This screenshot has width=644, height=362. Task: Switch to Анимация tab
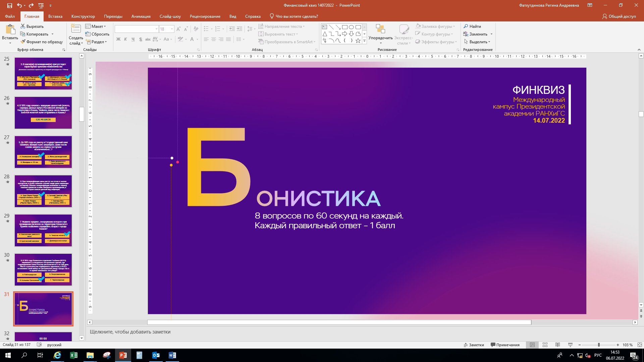141,16
